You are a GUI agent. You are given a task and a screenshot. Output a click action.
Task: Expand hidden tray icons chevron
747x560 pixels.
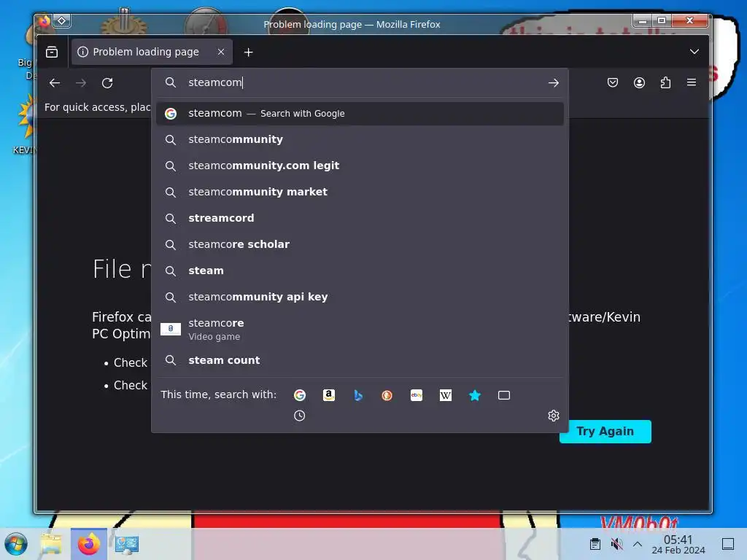638,544
